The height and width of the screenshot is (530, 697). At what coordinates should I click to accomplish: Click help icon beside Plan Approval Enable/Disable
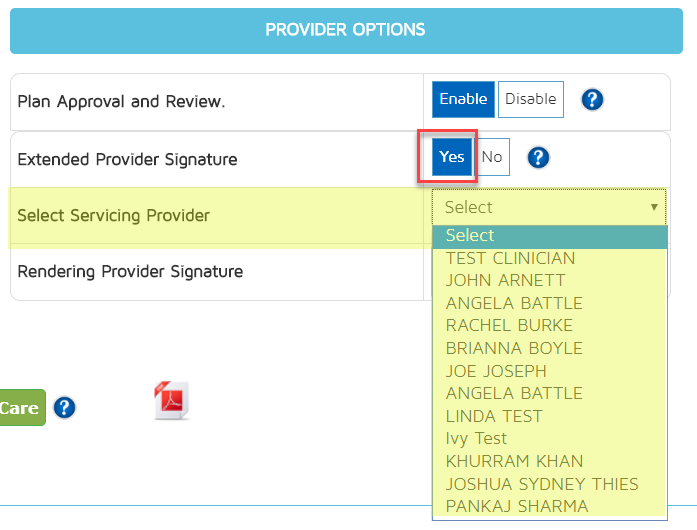pyautogui.click(x=592, y=100)
